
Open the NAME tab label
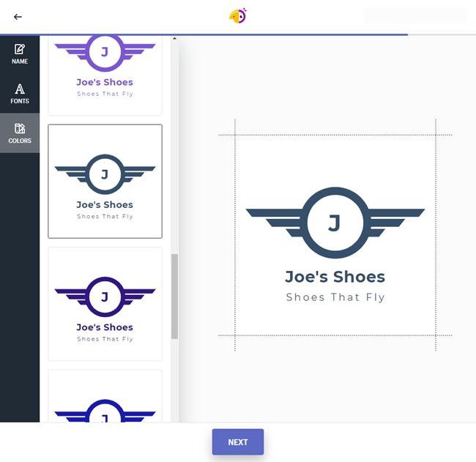click(20, 62)
